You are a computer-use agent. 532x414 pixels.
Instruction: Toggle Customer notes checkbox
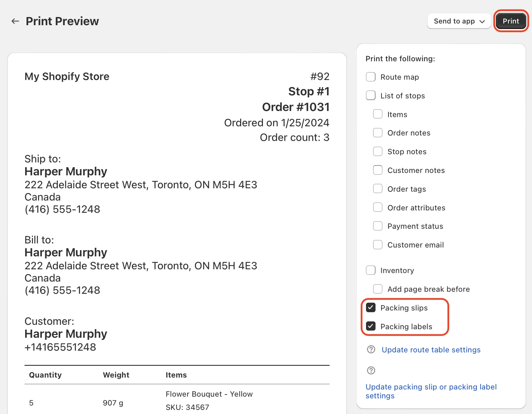click(378, 170)
